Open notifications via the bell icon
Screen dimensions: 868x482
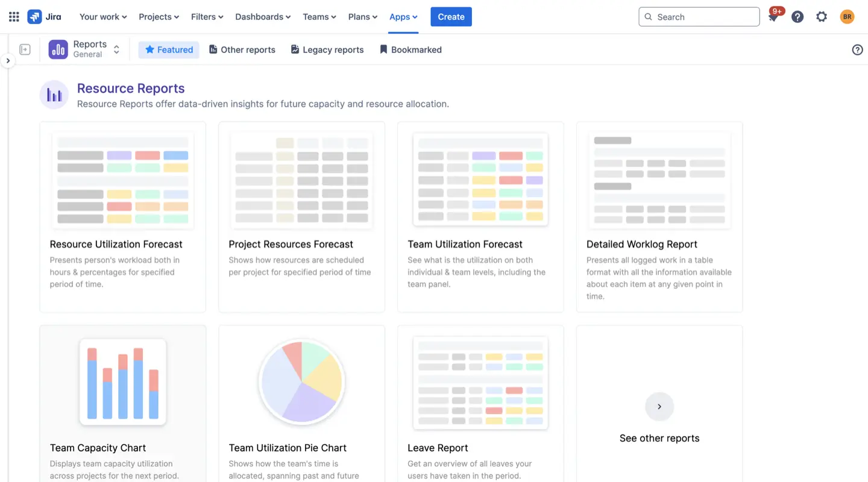(773, 16)
